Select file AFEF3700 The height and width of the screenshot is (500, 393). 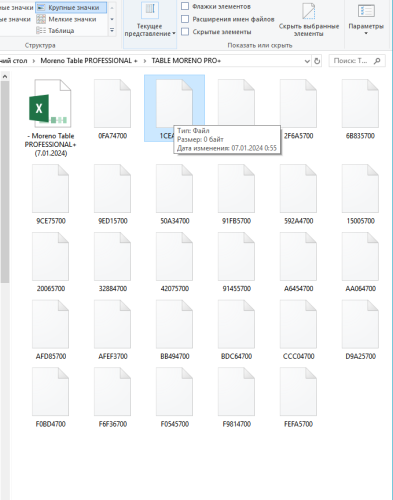[112, 330]
